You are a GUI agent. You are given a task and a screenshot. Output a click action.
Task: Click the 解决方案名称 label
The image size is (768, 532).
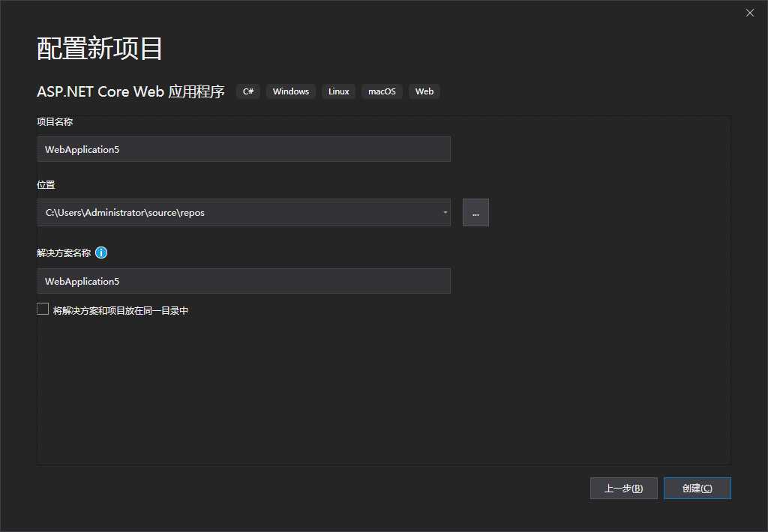coord(64,253)
